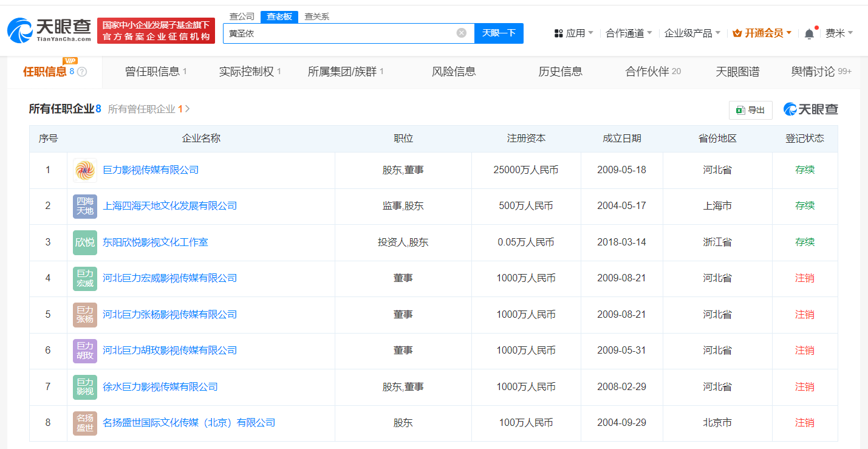The width and height of the screenshot is (868, 449).
Task: Click the 0.05万人民币 capital cell
Action: point(526,242)
